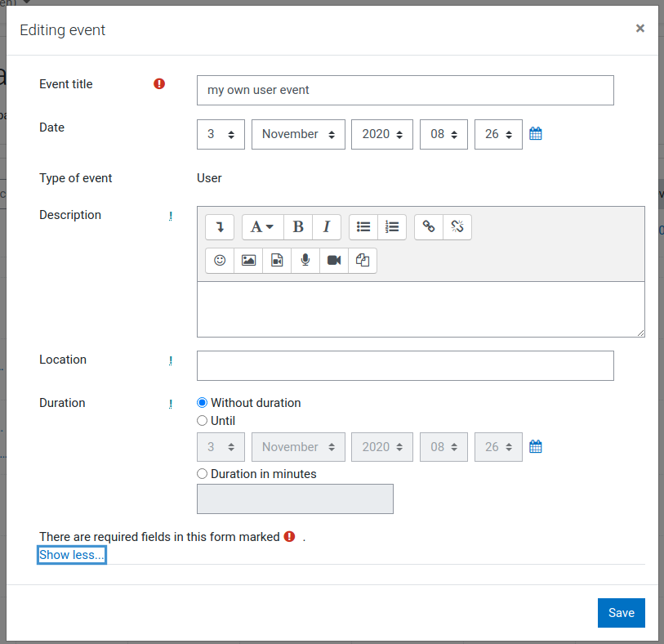The image size is (664, 644).
Task: Record video with the camera icon
Action: 334,260
